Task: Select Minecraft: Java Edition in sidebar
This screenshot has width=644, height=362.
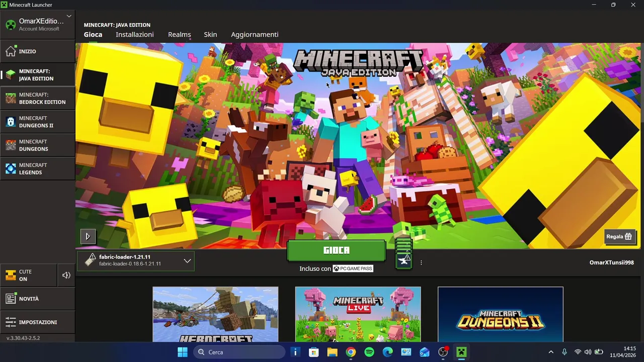Action: pyautogui.click(x=38, y=75)
